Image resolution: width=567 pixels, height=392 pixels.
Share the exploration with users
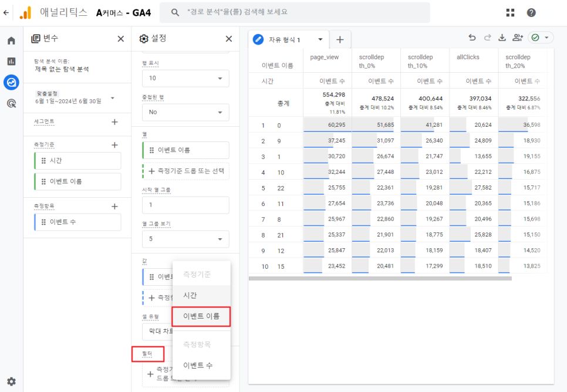coord(518,37)
